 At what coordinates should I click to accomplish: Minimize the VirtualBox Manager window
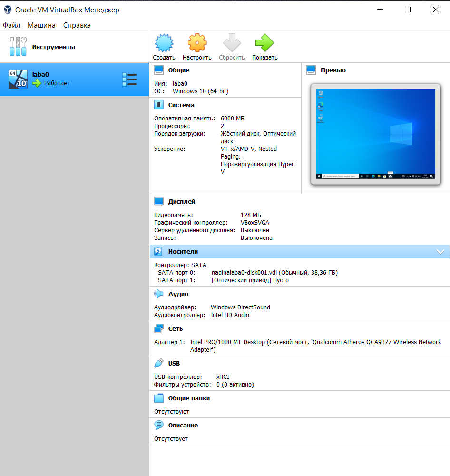380,10
